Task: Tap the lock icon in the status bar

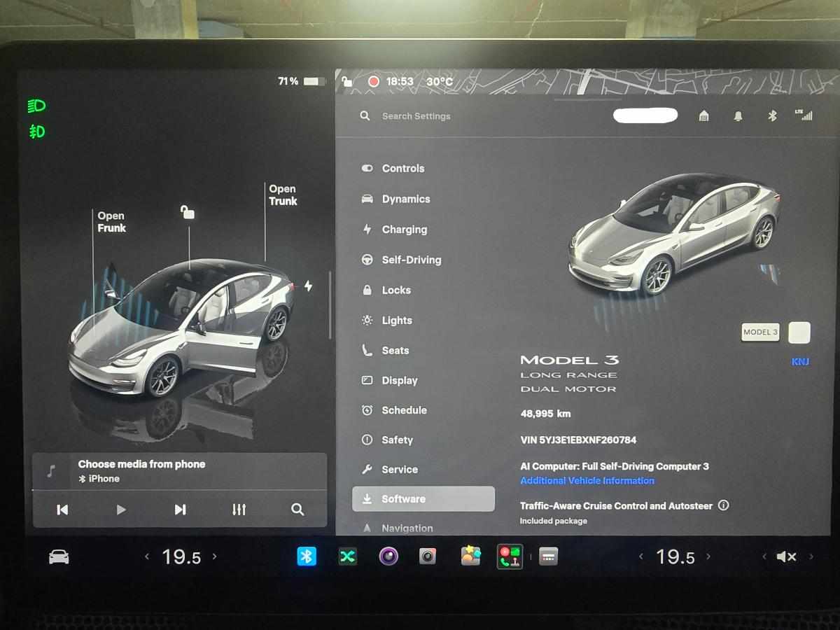Action: 346,81
